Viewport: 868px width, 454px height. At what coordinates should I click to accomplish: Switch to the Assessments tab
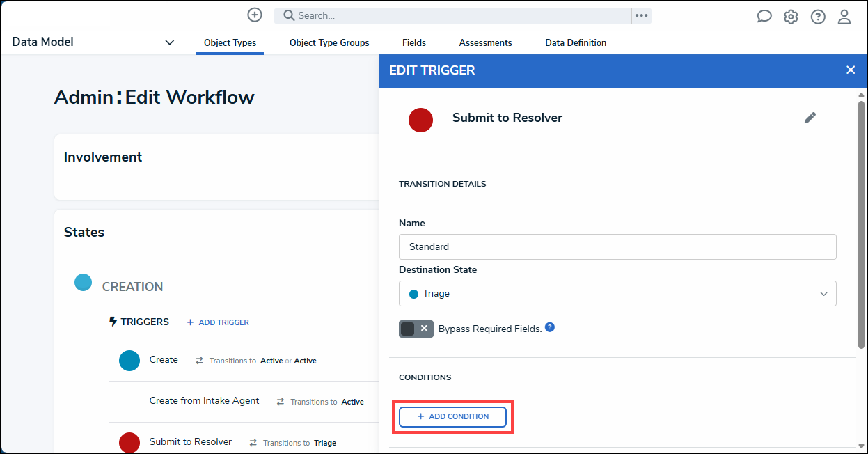(x=486, y=43)
